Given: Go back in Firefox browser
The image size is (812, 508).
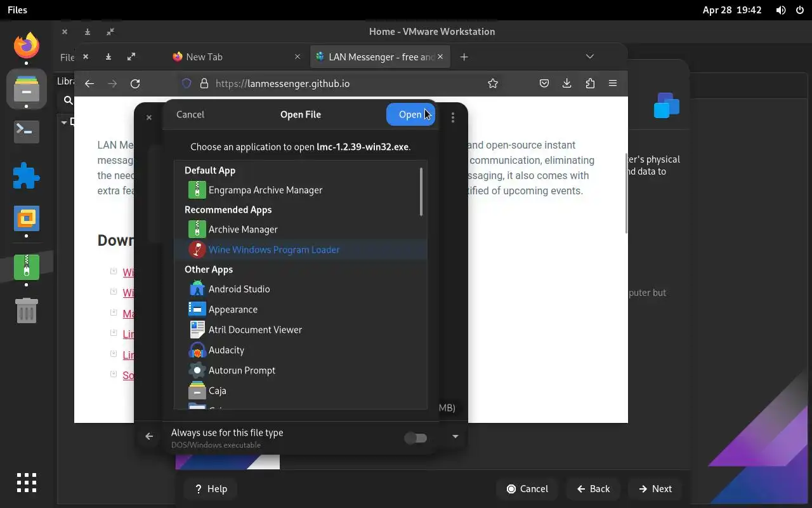Looking at the screenshot, I should (89, 83).
